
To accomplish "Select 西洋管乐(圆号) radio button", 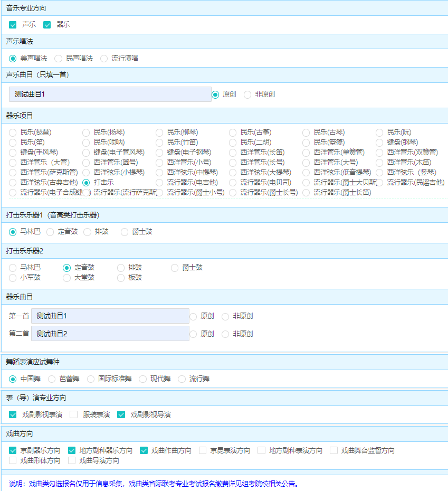I will tap(86, 163).
